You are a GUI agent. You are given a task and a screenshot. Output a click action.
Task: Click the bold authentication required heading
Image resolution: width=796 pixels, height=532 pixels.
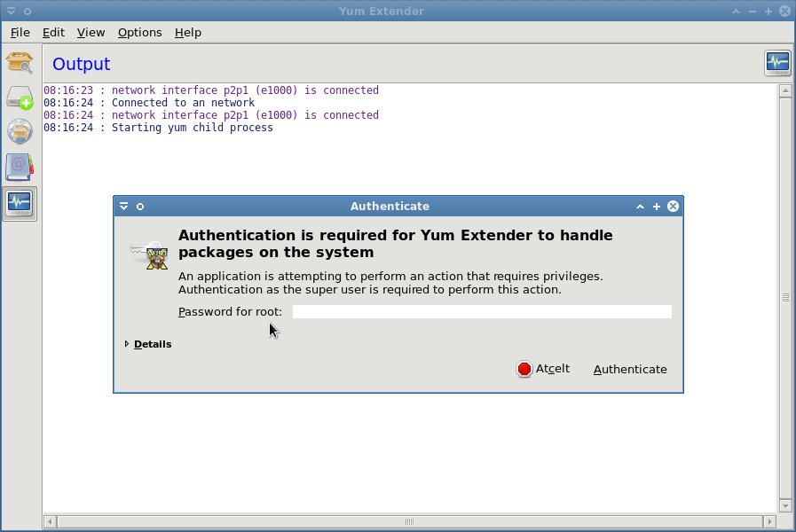click(396, 244)
